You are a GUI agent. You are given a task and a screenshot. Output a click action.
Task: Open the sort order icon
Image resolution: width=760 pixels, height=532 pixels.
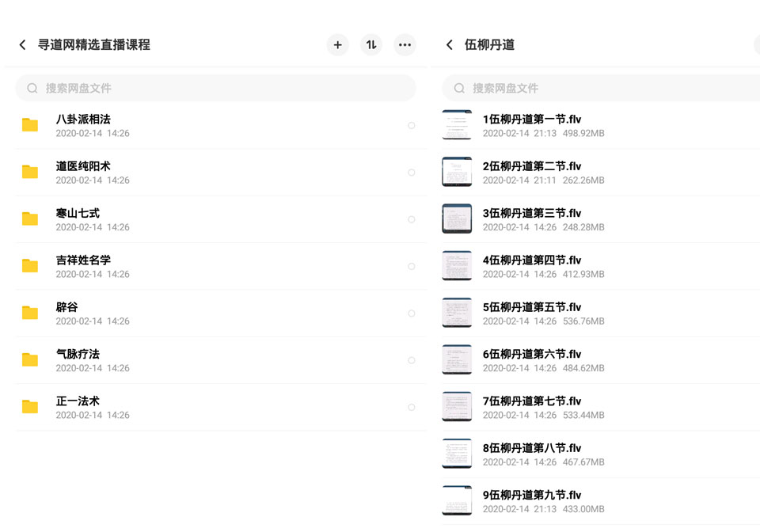(x=371, y=45)
